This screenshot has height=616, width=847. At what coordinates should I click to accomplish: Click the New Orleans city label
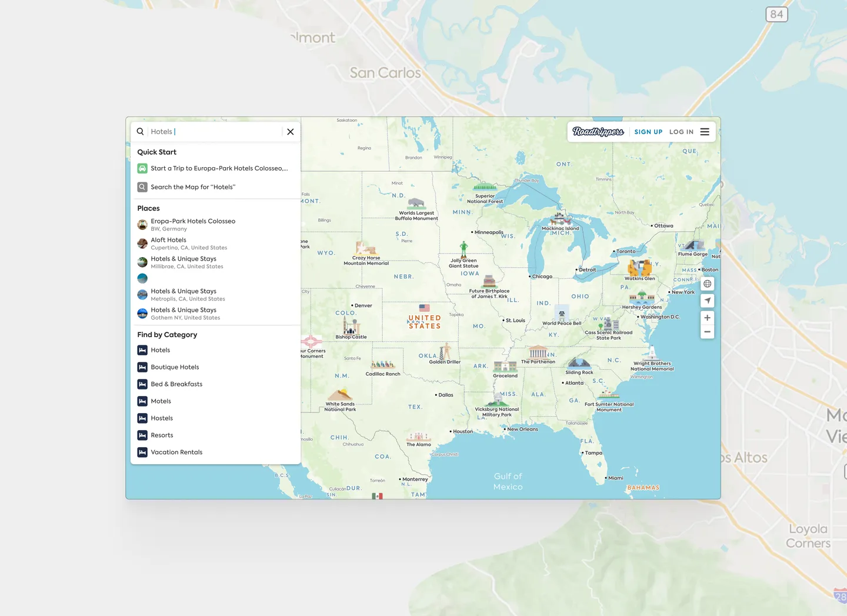(521, 429)
